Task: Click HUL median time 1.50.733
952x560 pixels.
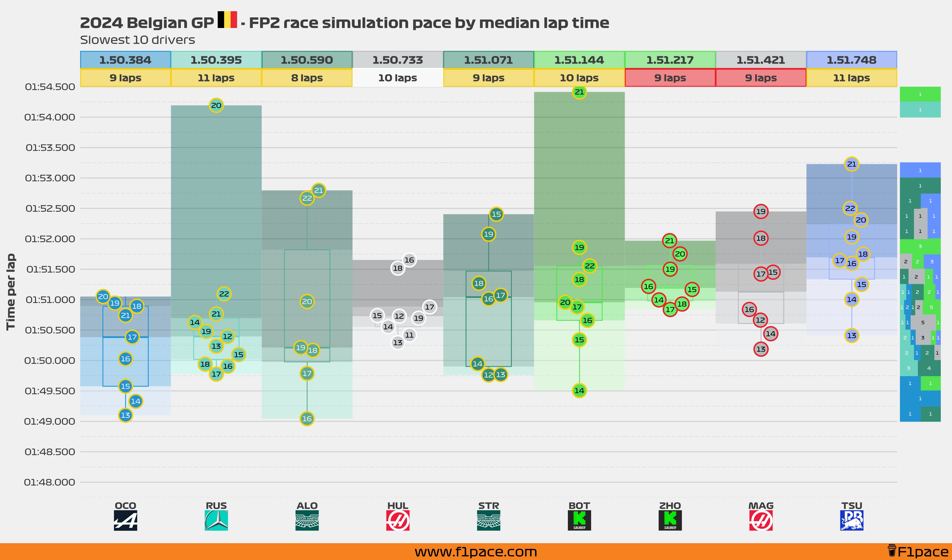Action: click(x=398, y=60)
